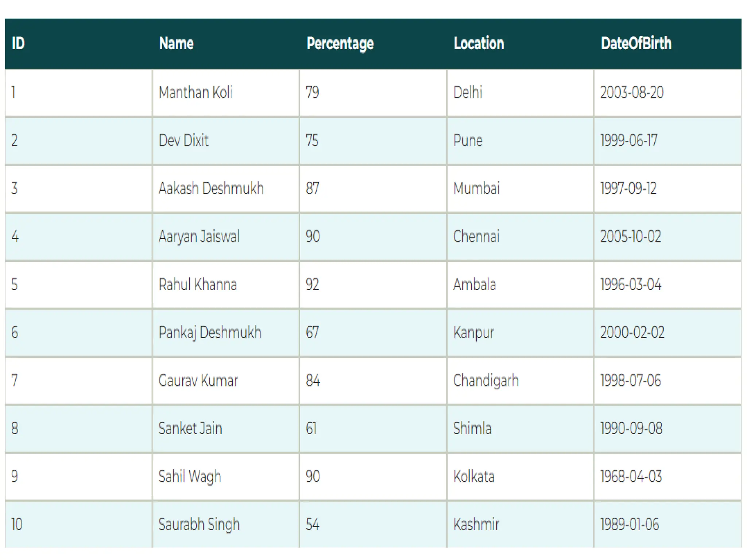Click date of birth 2003-08-20

(632, 93)
